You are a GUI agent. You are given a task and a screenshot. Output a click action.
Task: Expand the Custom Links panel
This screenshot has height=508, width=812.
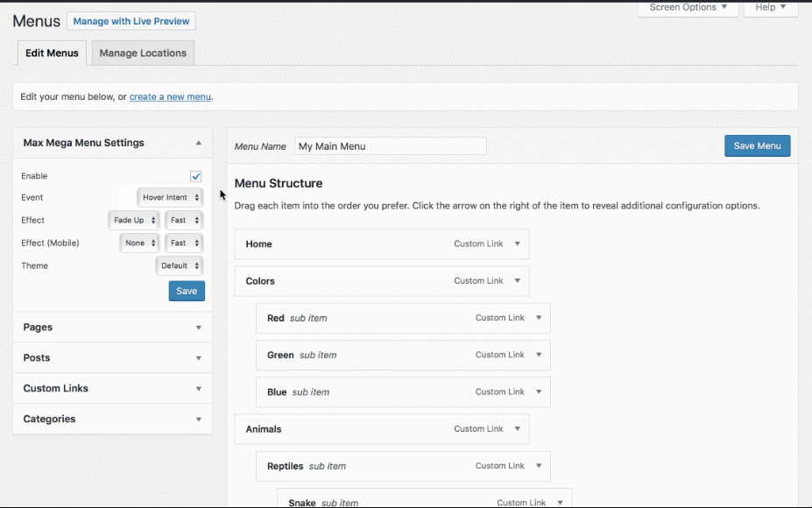tap(199, 388)
